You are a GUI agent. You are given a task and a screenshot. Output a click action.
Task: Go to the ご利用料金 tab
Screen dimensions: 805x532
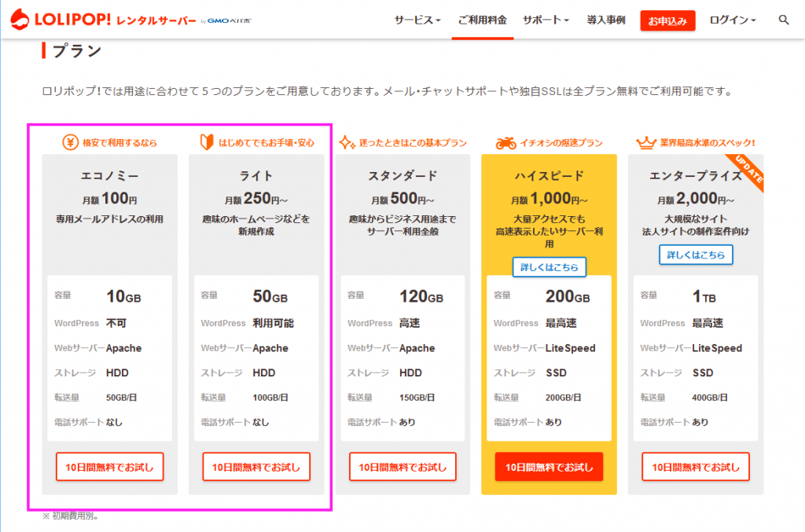482,20
